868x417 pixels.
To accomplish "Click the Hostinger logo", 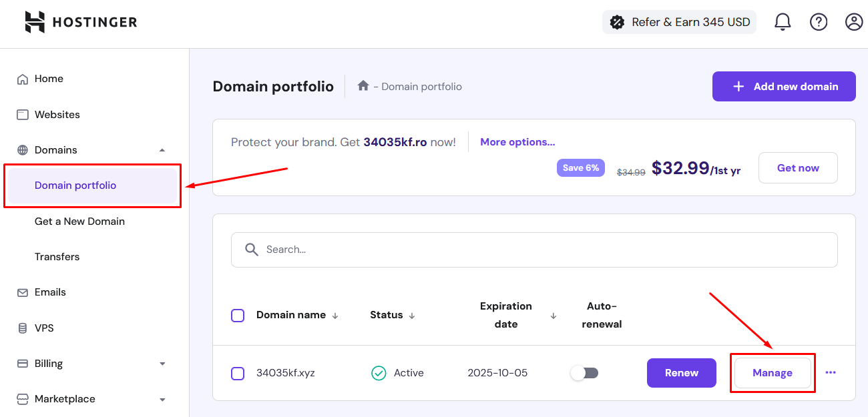I will click(x=80, y=21).
